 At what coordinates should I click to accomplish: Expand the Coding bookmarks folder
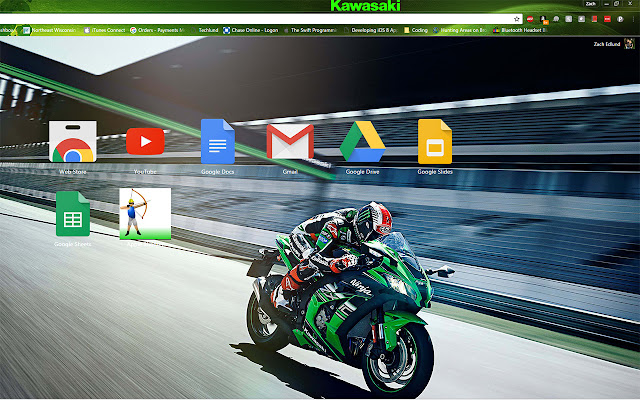[416, 30]
